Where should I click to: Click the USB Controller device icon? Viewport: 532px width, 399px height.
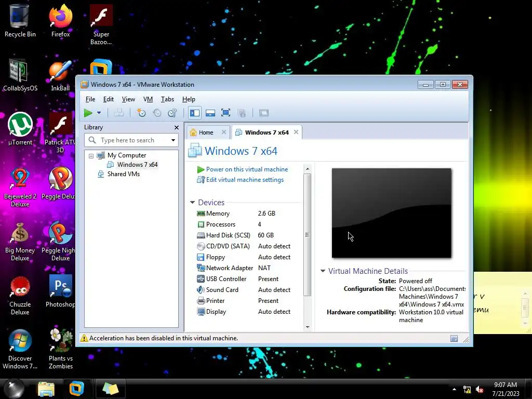[x=201, y=279]
